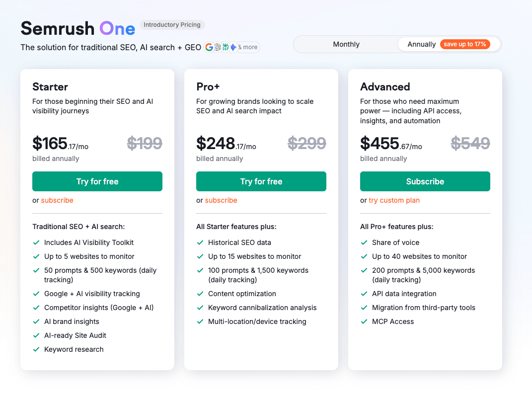Click "try custom plan" on Advanced
Screen dimensions: 532x399
pos(394,200)
